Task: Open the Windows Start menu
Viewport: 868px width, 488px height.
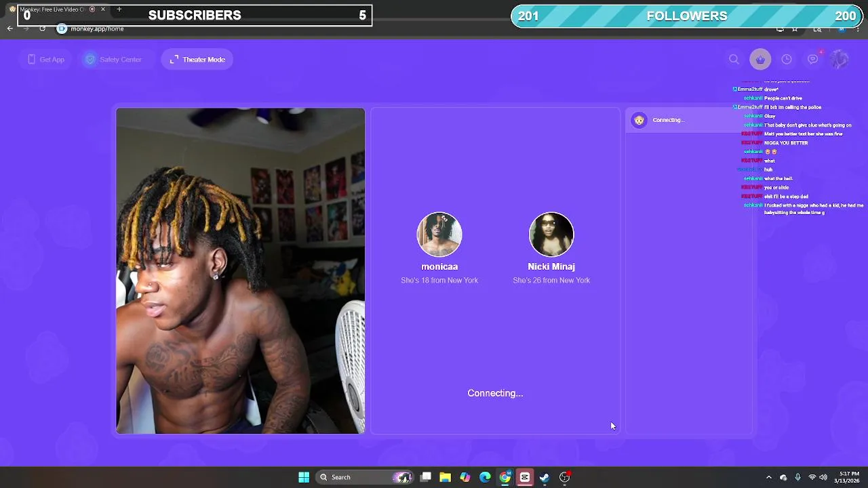Action: (304, 477)
